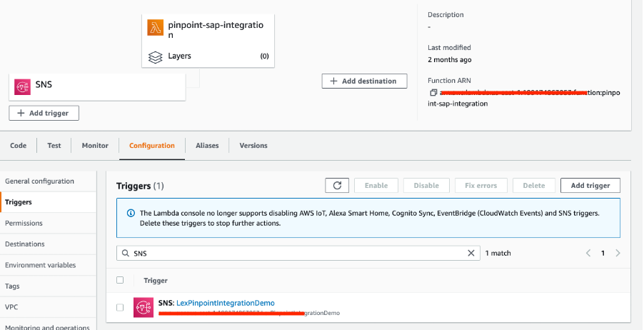The height and width of the screenshot is (330, 644).
Task: Click the 'Triggers (1)' heading
Action: tap(140, 186)
